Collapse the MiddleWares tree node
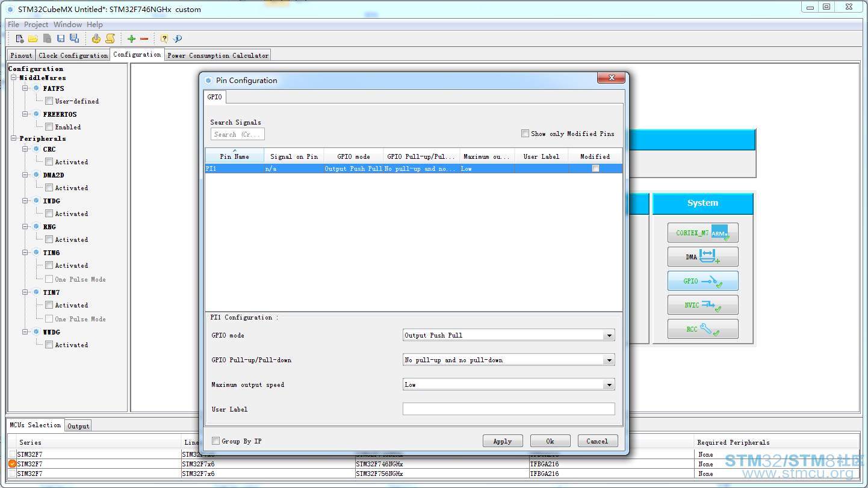Screen dimensions: 868x488 pos(14,78)
